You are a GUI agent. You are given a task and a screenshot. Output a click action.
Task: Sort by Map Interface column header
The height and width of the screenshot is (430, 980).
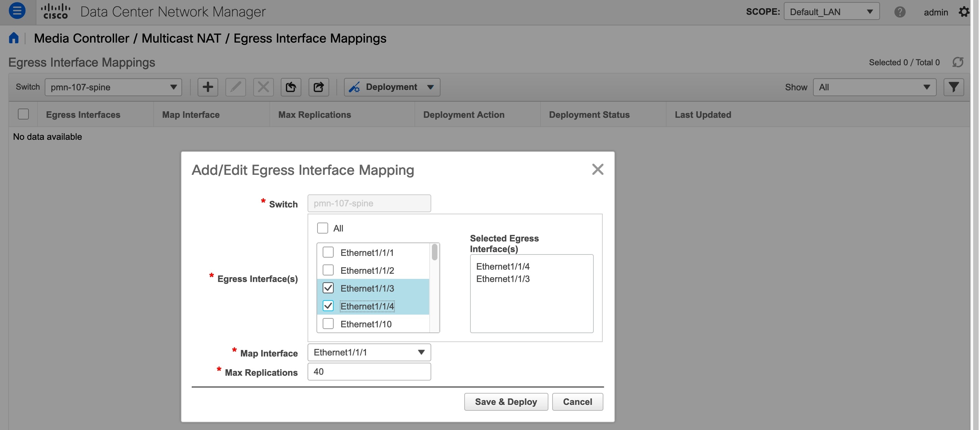click(191, 114)
